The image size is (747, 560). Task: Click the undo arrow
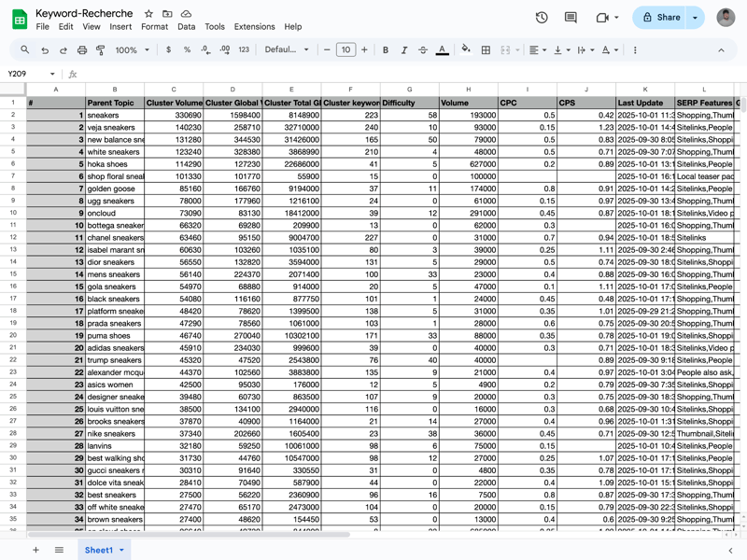[x=45, y=50]
